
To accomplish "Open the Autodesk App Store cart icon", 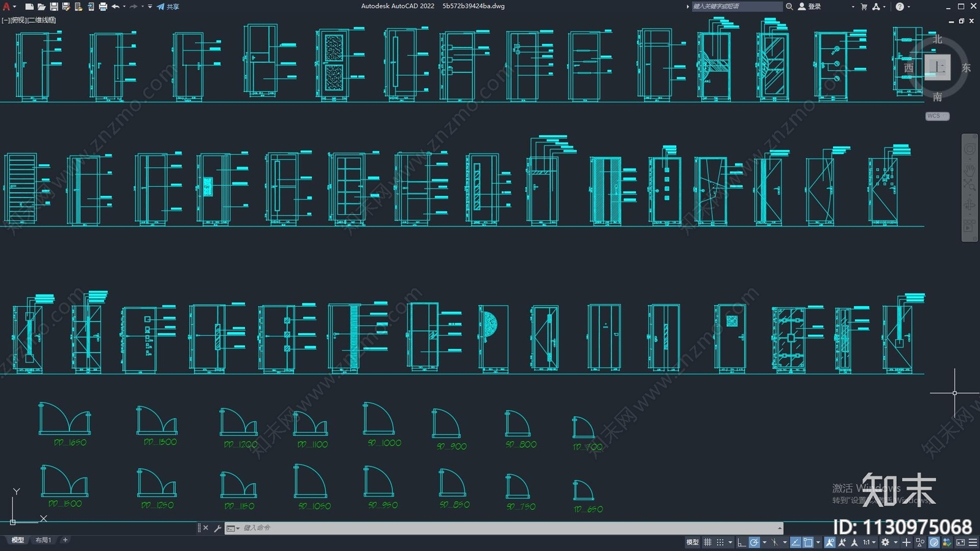I will coord(864,7).
